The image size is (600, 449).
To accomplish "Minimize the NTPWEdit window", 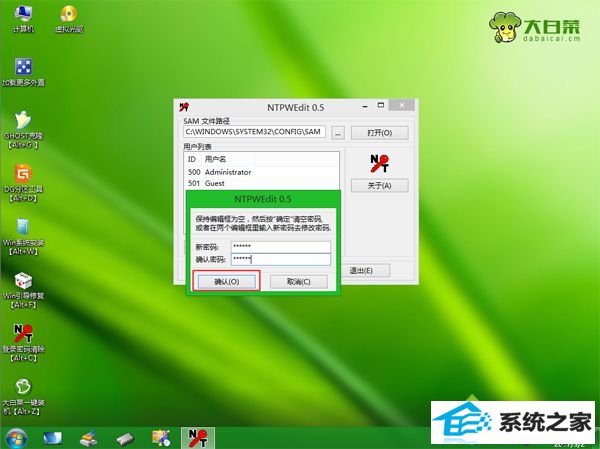I will coord(365,106).
